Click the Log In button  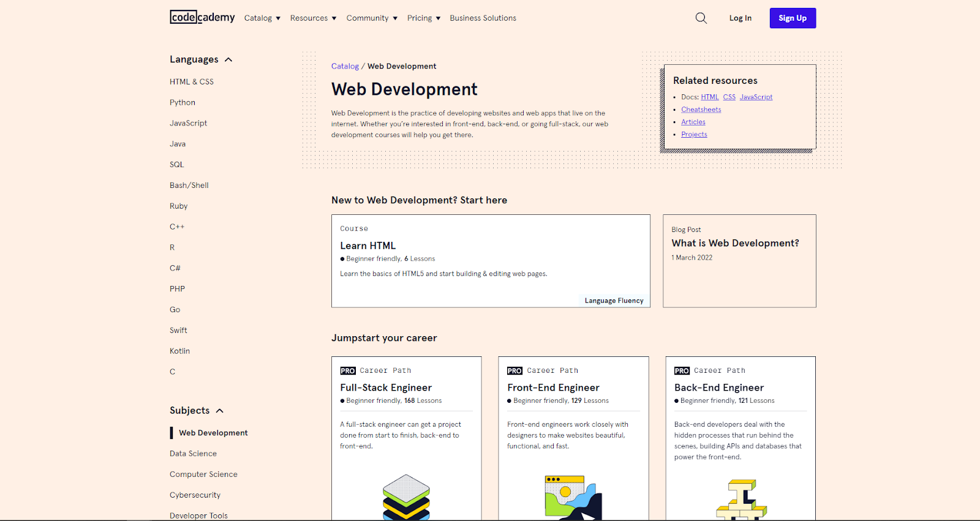[x=740, y=18]
